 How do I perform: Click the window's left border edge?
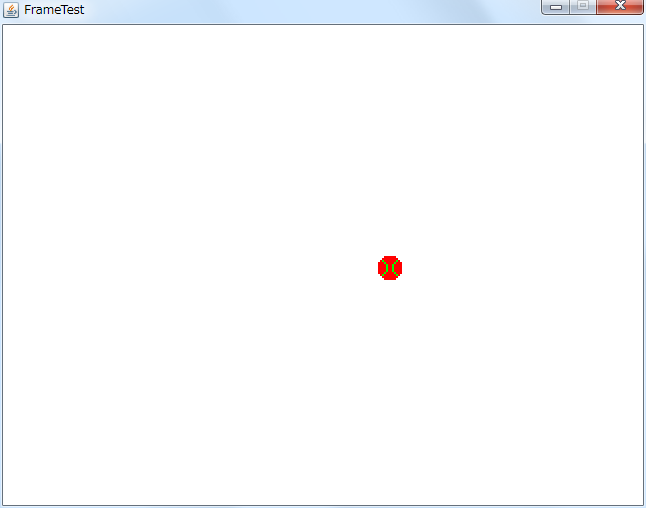pyautogui.click(x=1, y=260)
